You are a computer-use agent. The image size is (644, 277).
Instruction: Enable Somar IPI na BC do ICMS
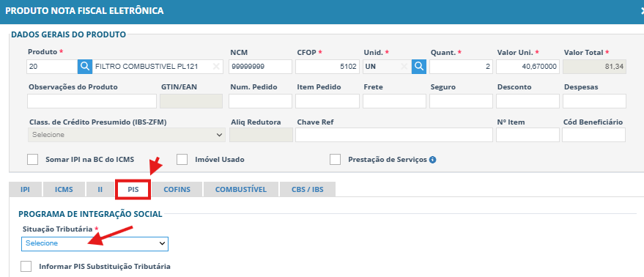(32, 160)
